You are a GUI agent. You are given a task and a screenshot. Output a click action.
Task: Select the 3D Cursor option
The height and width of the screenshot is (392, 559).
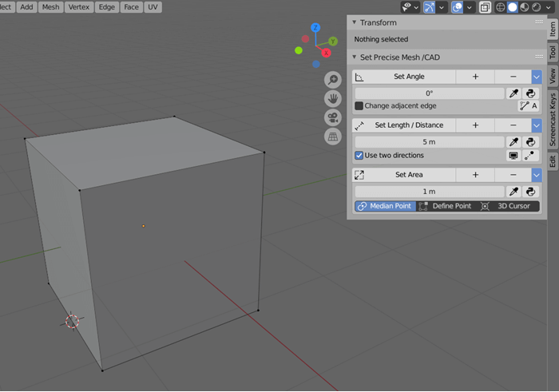coord(508,206)
